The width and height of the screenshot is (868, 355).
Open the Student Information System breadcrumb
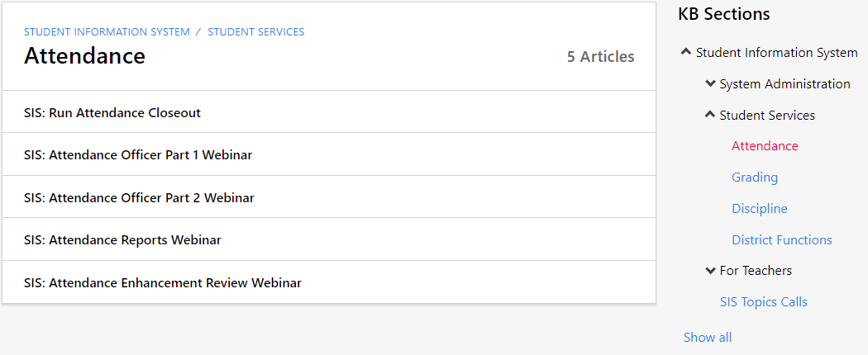click(x=107, y=32)
